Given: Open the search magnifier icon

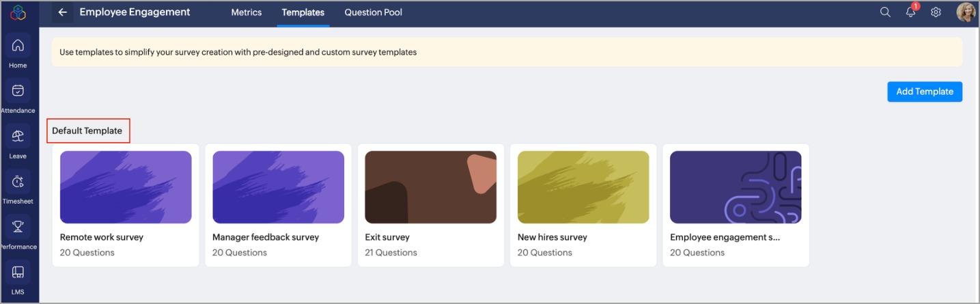Looking at the screenshot, I should click(x=885, y=12).
